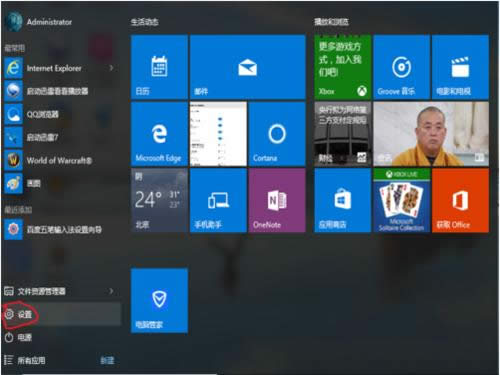Click the Administrator user account
This screenshot has height=375, width=500.
pyautogui.click(x=39, y=22)
